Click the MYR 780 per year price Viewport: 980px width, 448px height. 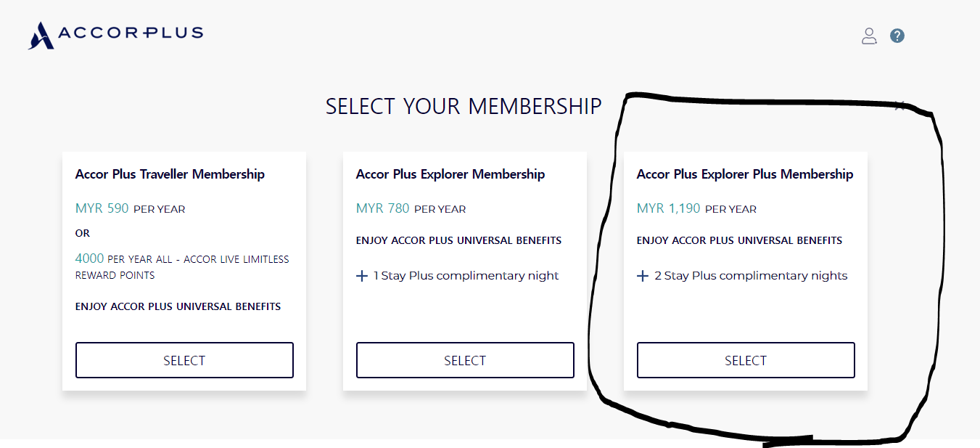click(x=411, y=209)
